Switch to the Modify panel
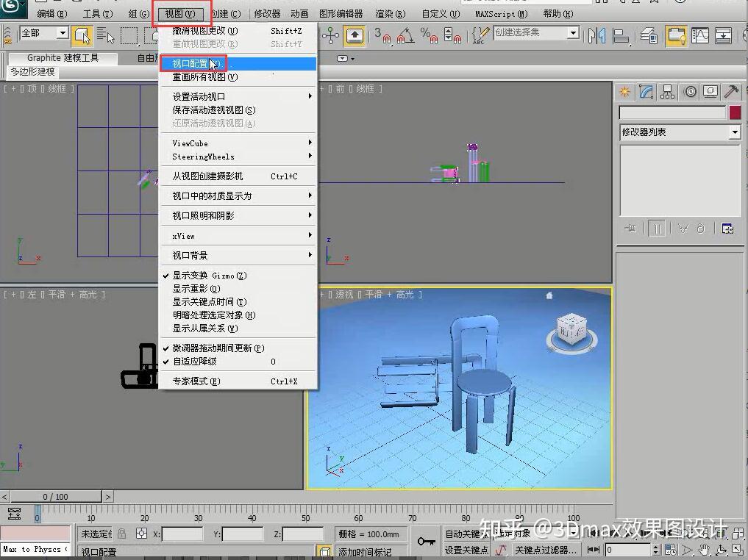748x560 pixels. [x=645, y=90]
